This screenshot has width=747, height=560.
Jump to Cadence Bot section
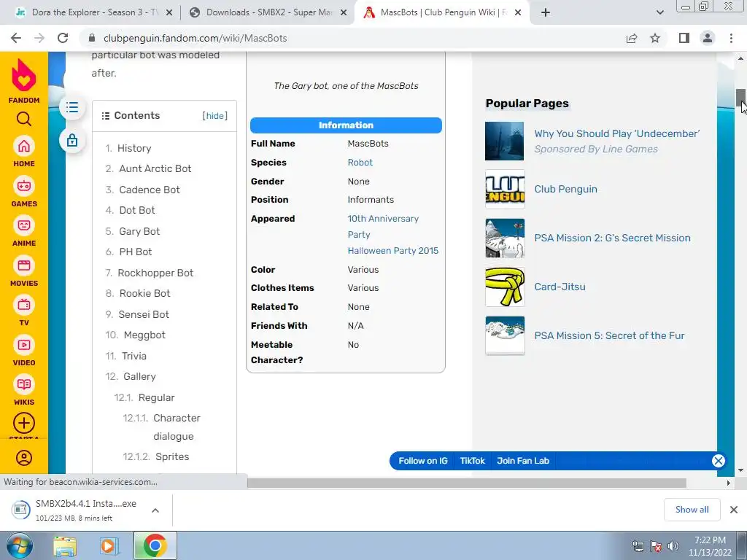[149, 190]
